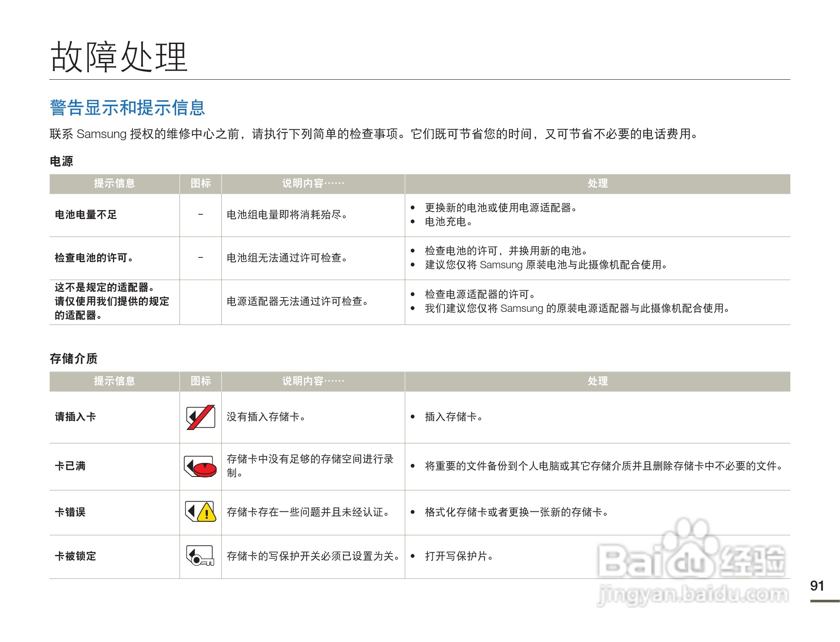The height and width of the screenshot is (642, 840).
Task: Click the jingyan.baidu.com watermark link
Action: coord(692,595)
